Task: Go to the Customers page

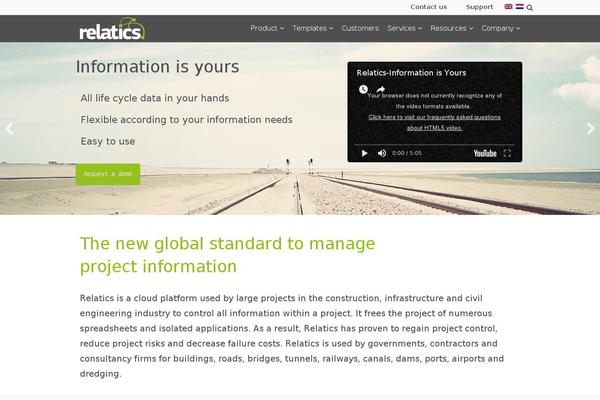Action: [x=360, y=28]
